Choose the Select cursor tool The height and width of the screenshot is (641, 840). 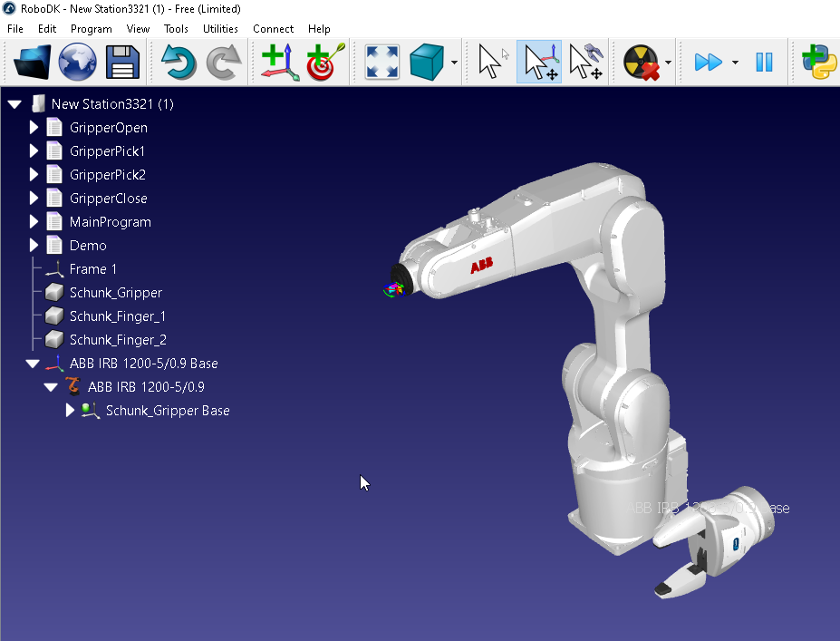492,63
